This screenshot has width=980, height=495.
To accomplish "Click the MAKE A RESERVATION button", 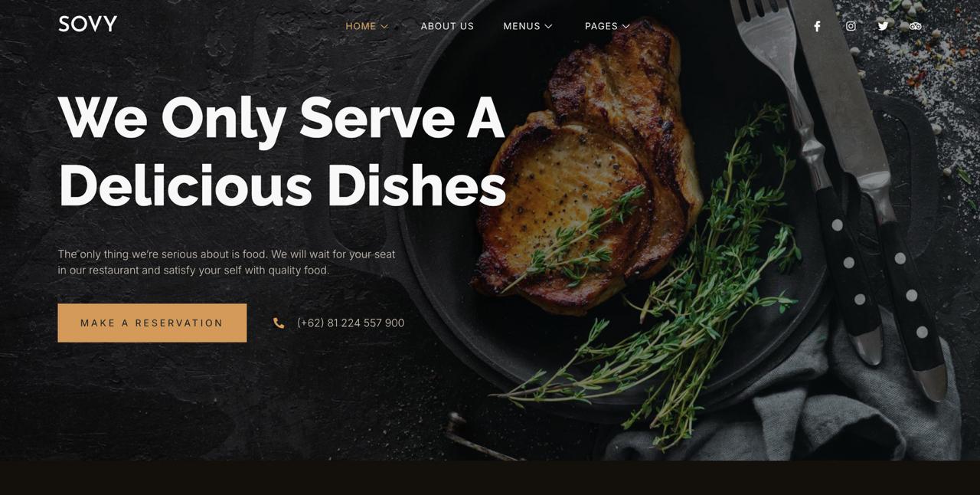I will click(152, 323).
